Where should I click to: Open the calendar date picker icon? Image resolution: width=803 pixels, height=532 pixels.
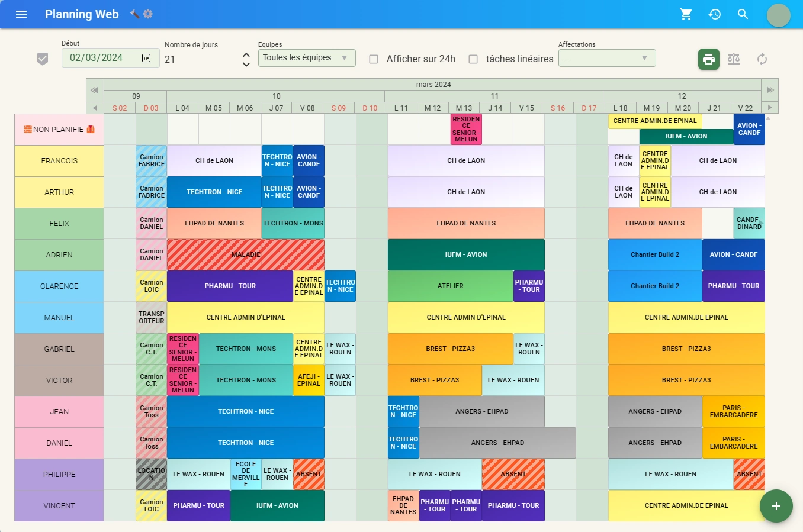point(146,58)
